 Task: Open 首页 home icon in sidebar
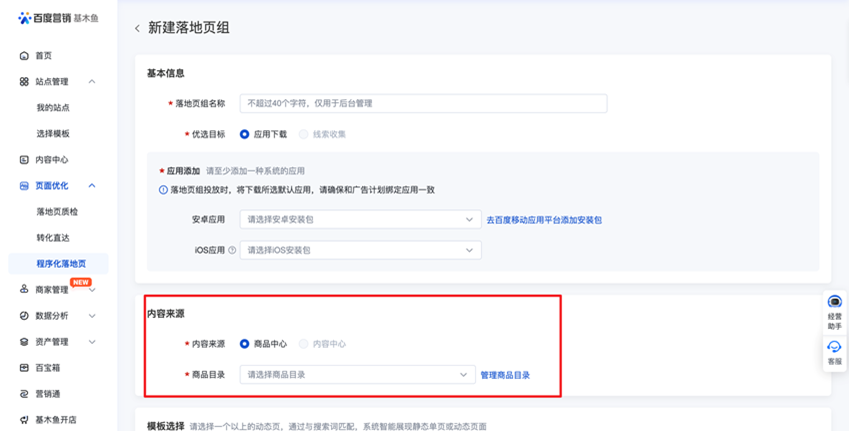(24, 56)
